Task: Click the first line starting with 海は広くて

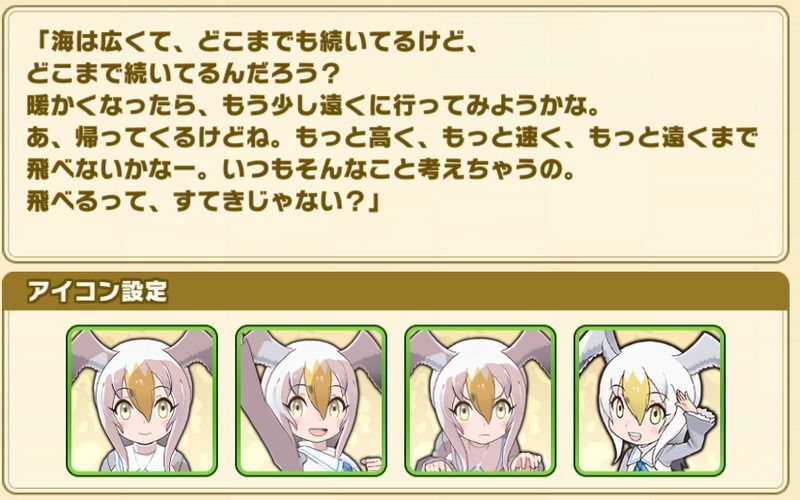Action: click(x=252, y=43)
